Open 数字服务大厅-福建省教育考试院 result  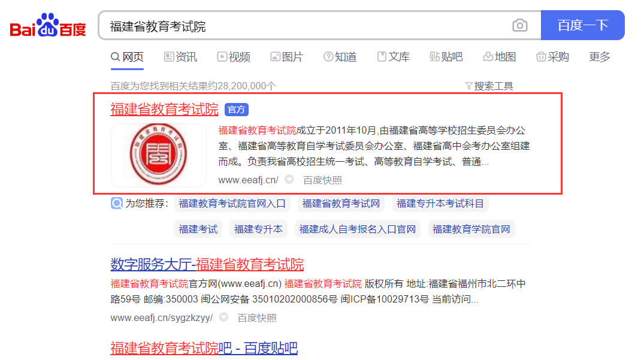point(207,264)
